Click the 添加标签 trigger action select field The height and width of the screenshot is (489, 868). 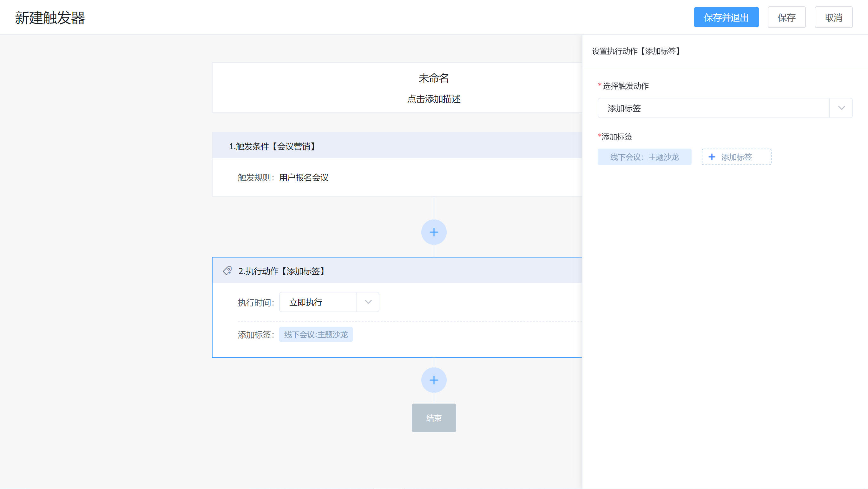[713, 108]
